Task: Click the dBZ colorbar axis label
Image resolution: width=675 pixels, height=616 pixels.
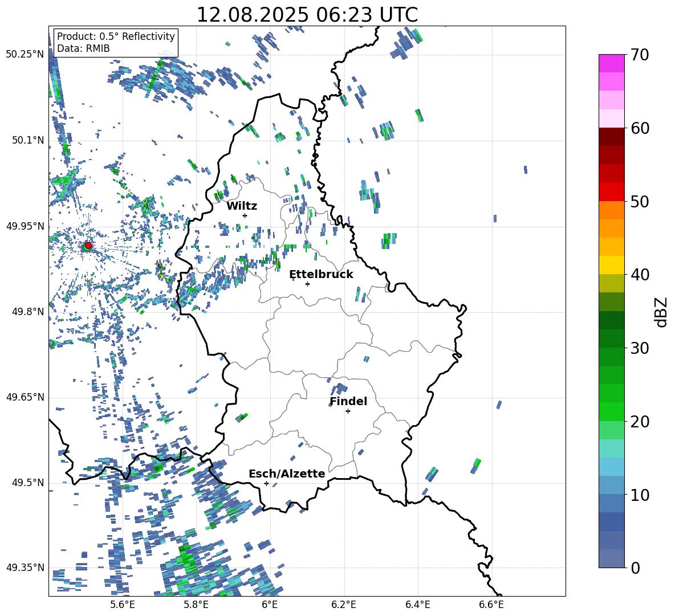Action: pyautogui.click(x=662, y=312)
